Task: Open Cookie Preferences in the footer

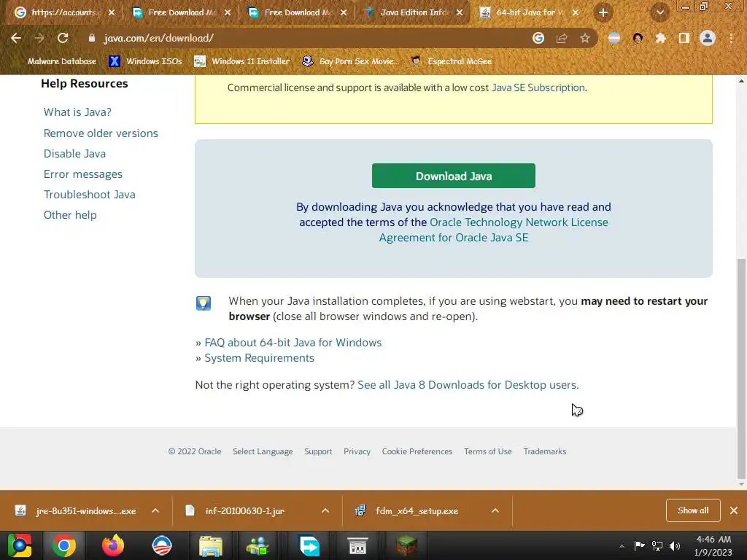Action: pyautogui.click(x=417, y=451)
